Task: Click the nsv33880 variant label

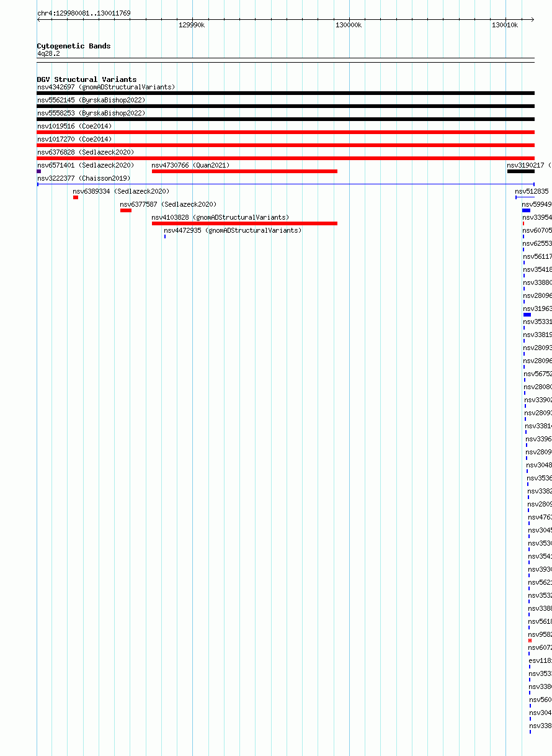Action: coord(537,282)
